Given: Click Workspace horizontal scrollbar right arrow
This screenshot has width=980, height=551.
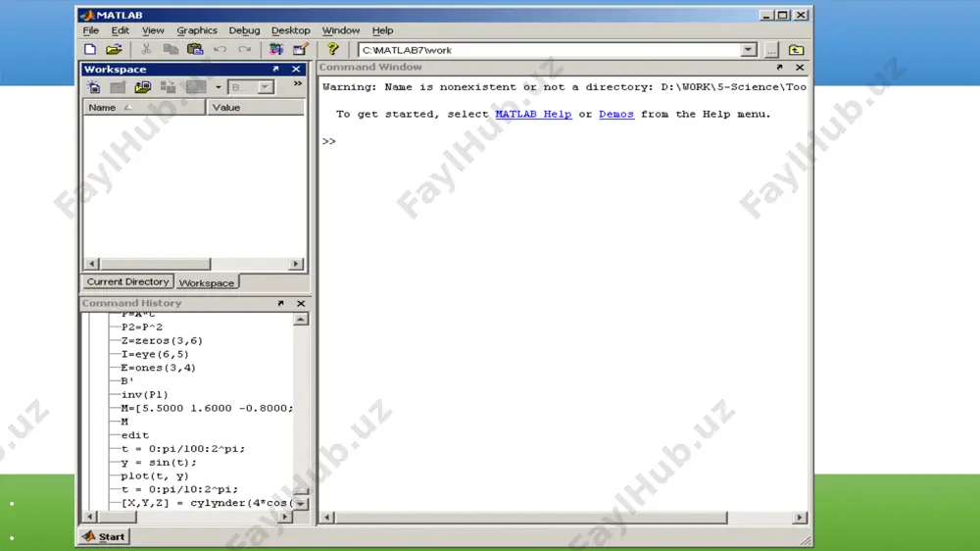Looking at the screenshot, I should click(296, 265).
